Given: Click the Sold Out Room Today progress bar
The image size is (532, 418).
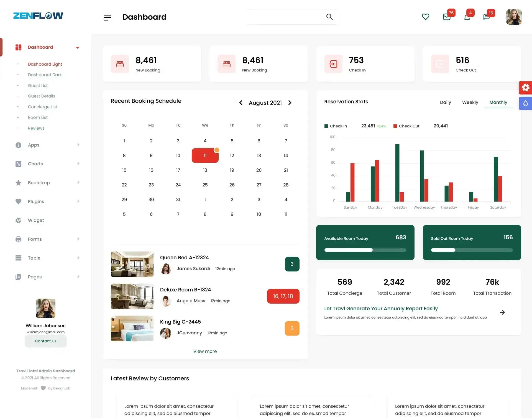Looking at the screenshot, I should point(472,250).
